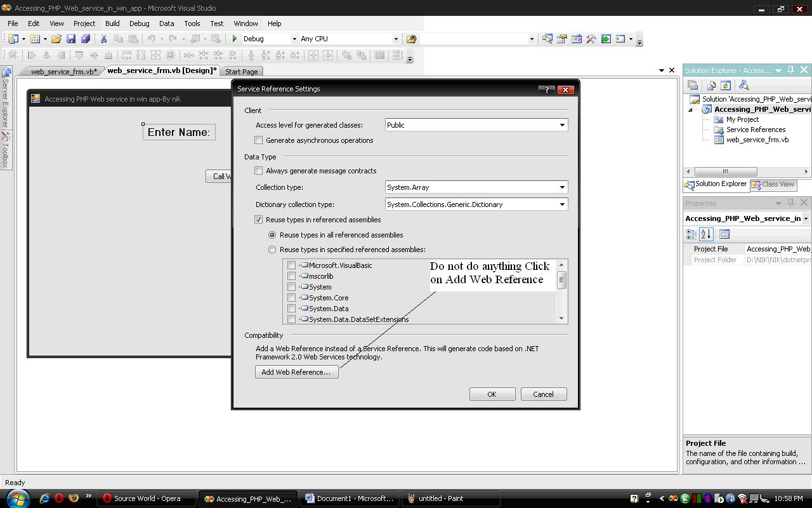Switch Properties panel to Categorized view
This screenshot has height=508, width=812.
691,234
